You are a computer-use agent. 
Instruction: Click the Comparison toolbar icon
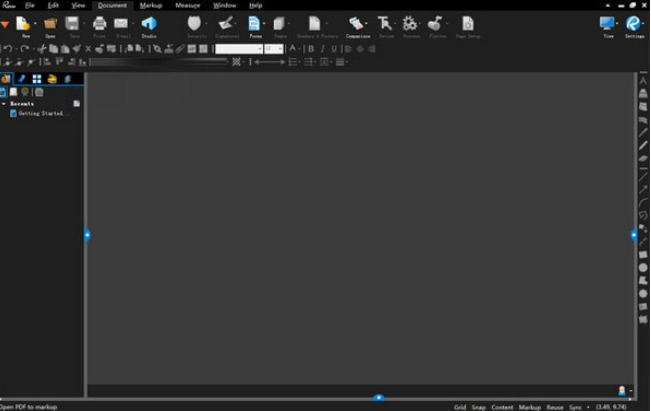(357, 24)
